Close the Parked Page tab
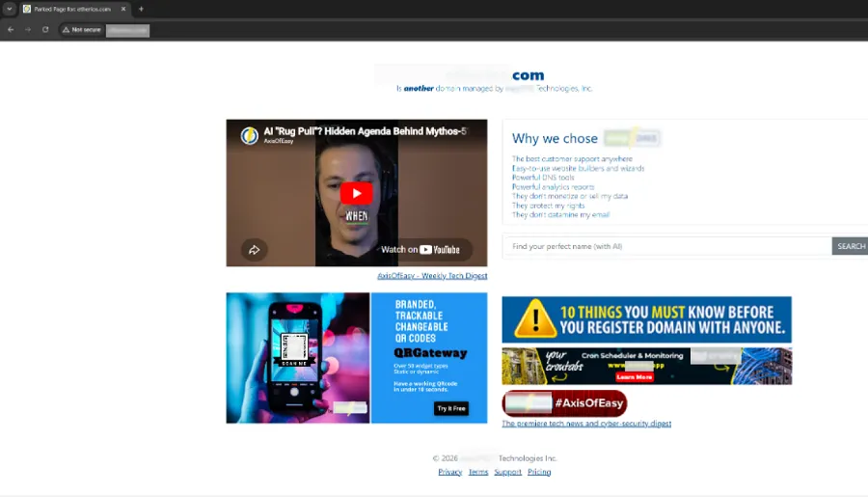This screenshot has height=497, width=868. click(x=123, y=9)
